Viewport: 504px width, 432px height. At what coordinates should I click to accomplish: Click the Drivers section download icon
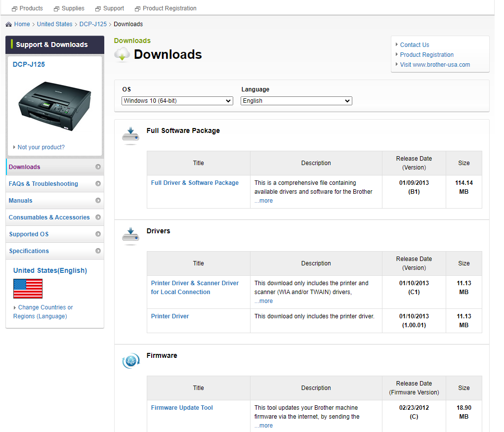tap(130, 236)
